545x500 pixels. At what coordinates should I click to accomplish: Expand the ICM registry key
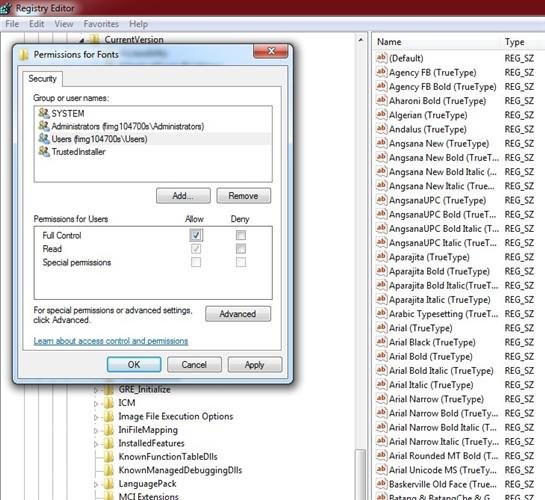[x=96, y=404]
